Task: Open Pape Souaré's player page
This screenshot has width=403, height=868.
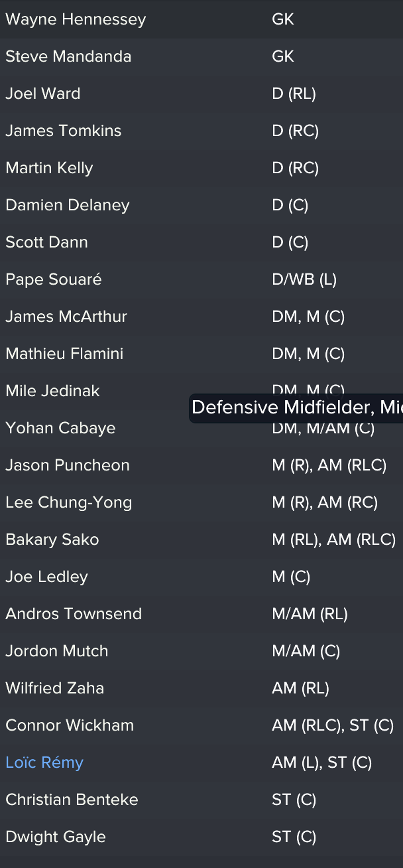Action: [54, 279]
